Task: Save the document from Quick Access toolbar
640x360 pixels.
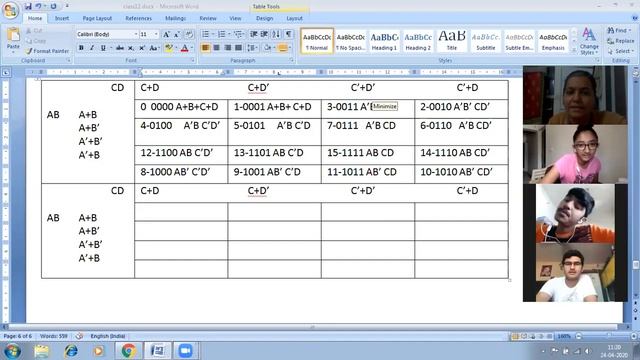Action: pyautogui.click(x=28, y=6)
